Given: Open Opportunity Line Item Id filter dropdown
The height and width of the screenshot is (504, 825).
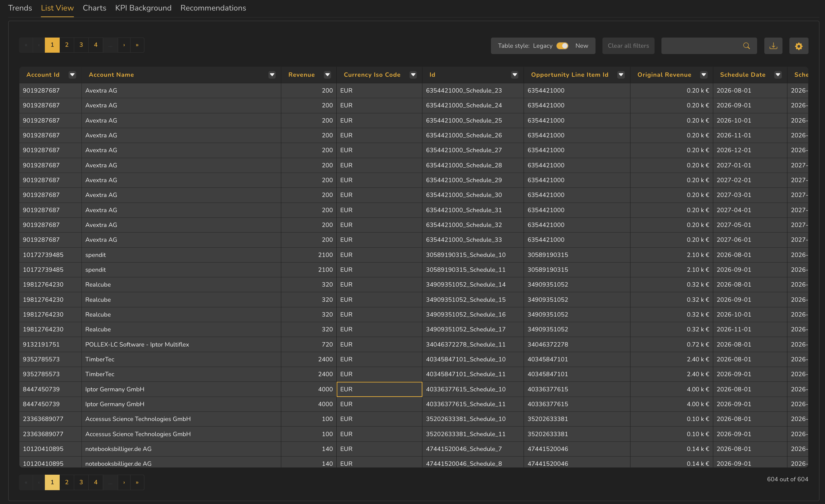Looking at the screenshot, I should tap(621, 75).
